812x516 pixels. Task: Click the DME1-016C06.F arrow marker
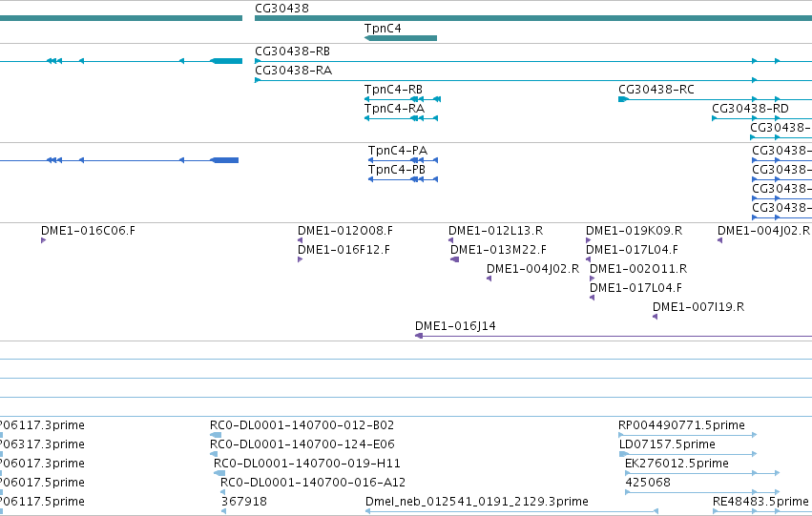[x=44, y=240]
